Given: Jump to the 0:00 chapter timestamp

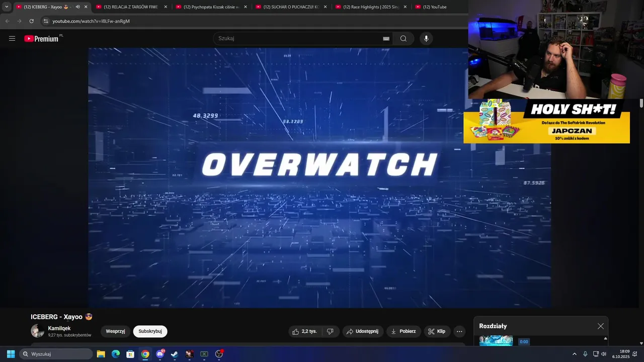Looking at the screenshot, I should pos(524,342).
